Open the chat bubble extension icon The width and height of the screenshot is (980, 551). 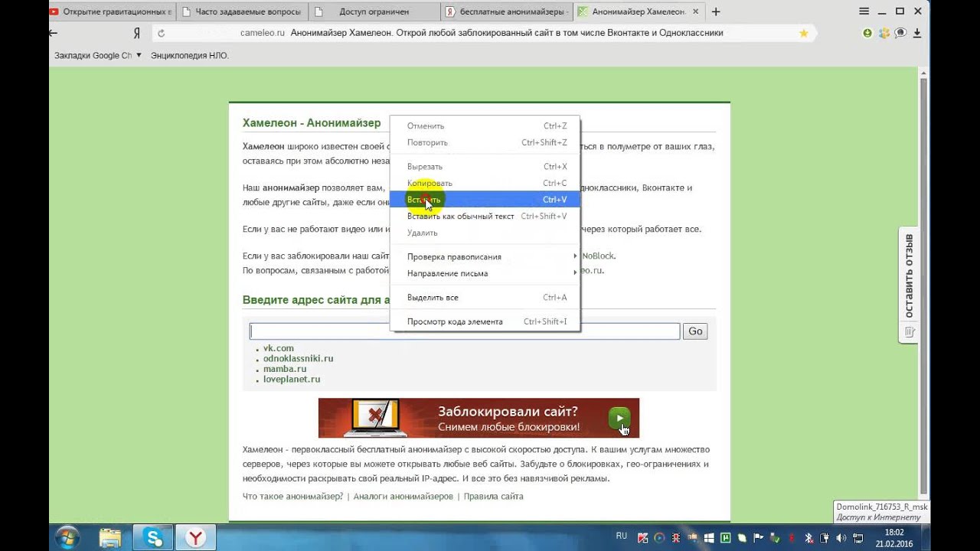tap(901, 33)
